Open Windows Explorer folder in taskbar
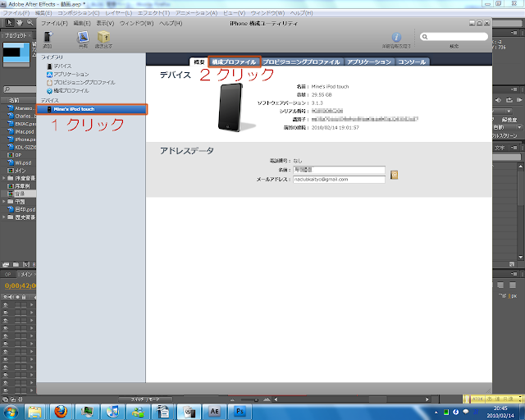The height and width of the screenshot is (420, 525). tap(34, 411)
